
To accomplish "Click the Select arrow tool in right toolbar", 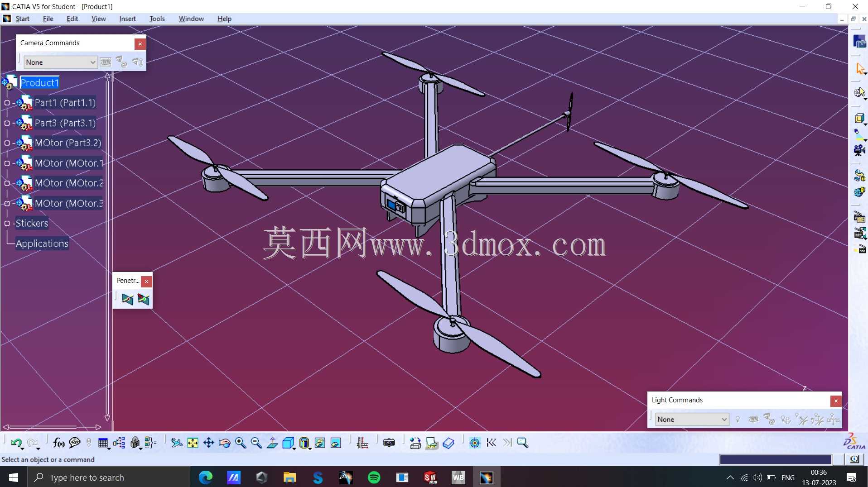I will [860, 69].
